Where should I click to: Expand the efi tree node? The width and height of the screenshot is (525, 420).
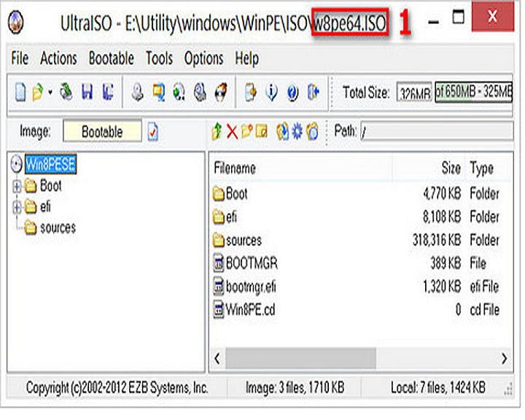coord(17,207)
